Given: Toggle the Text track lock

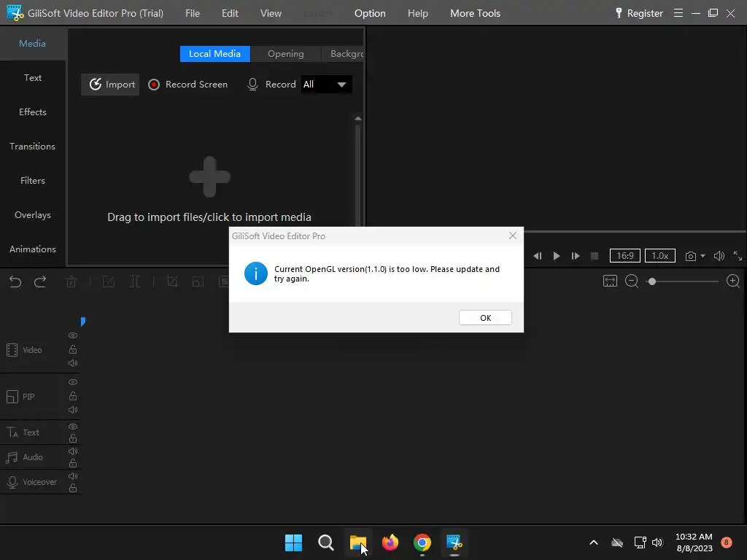Looking at the screenshot, I should pos(73,438).
